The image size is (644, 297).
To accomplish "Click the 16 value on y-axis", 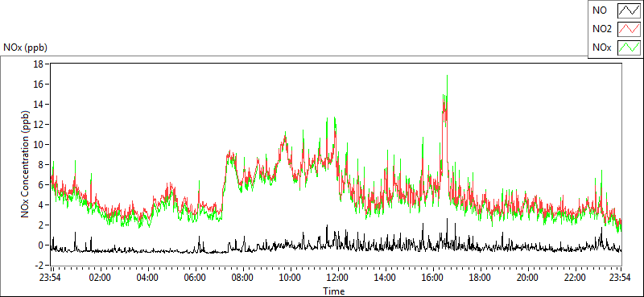I will click(39, 84).
